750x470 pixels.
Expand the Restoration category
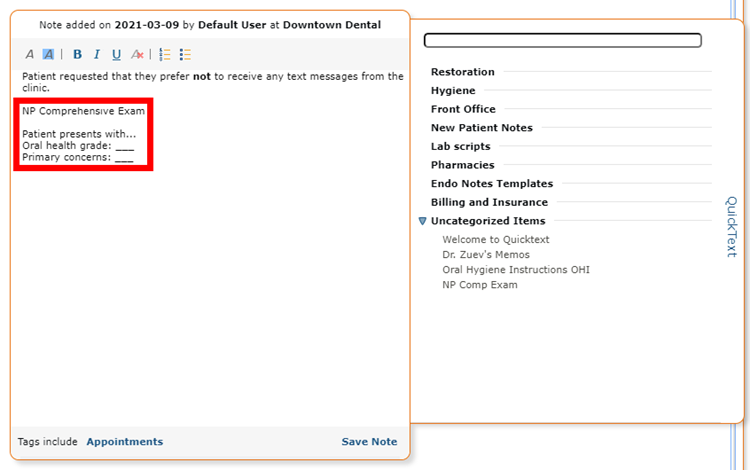463,72
